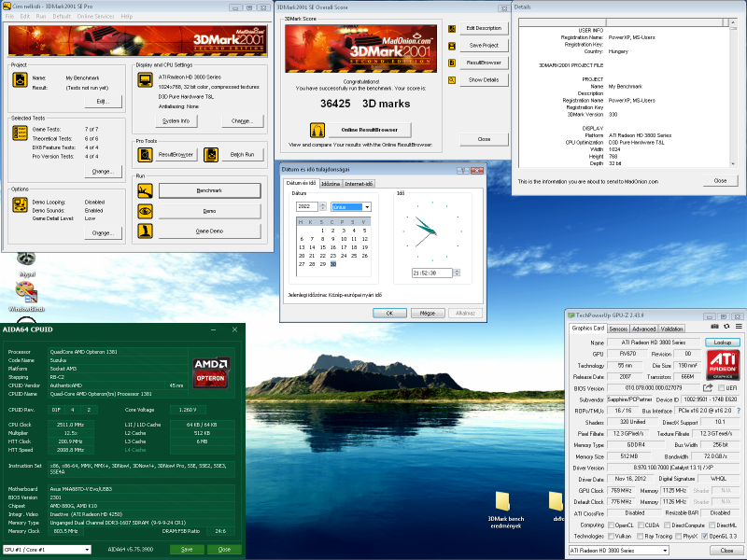This screenshot has height=560, width=747.
Task: Click the Edit Description button
Action: coord(484,28)
